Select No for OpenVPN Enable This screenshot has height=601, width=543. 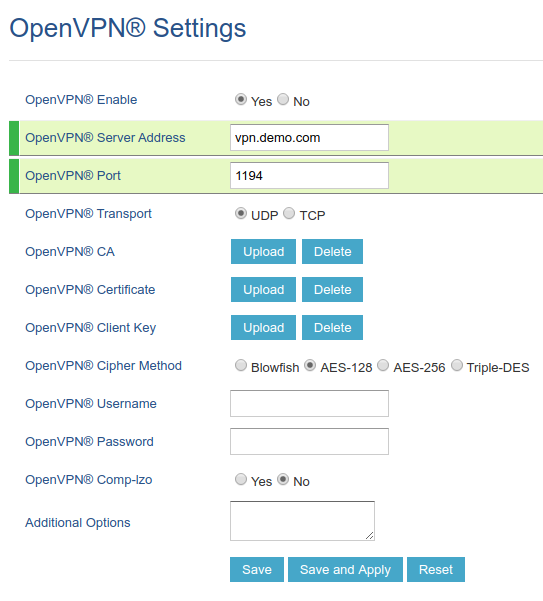tap(283, 99)
